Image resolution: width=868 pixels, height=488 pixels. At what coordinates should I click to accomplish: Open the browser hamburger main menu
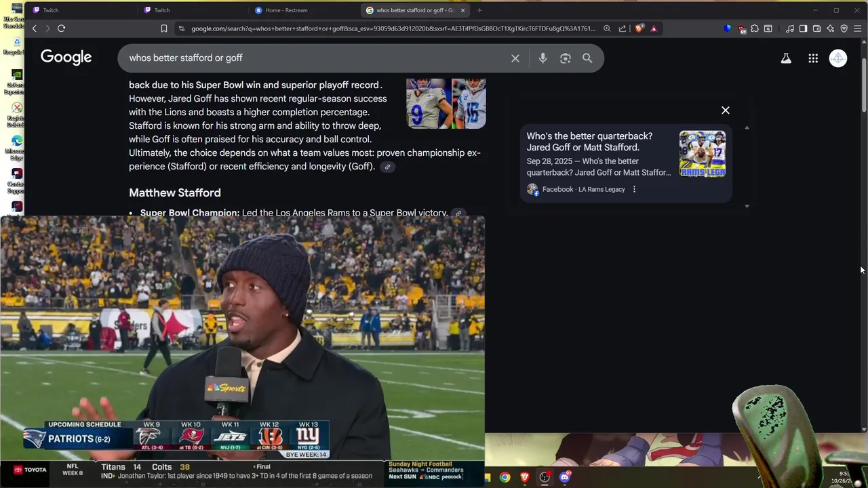point(858,28)
